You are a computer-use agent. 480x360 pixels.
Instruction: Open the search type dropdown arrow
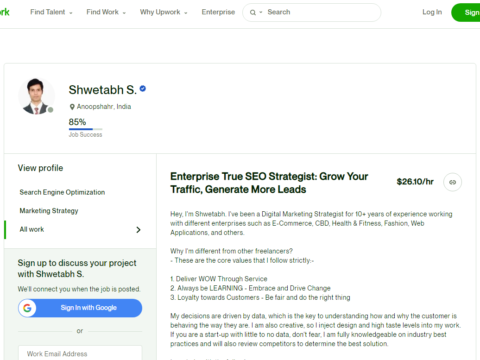[261, 12]
